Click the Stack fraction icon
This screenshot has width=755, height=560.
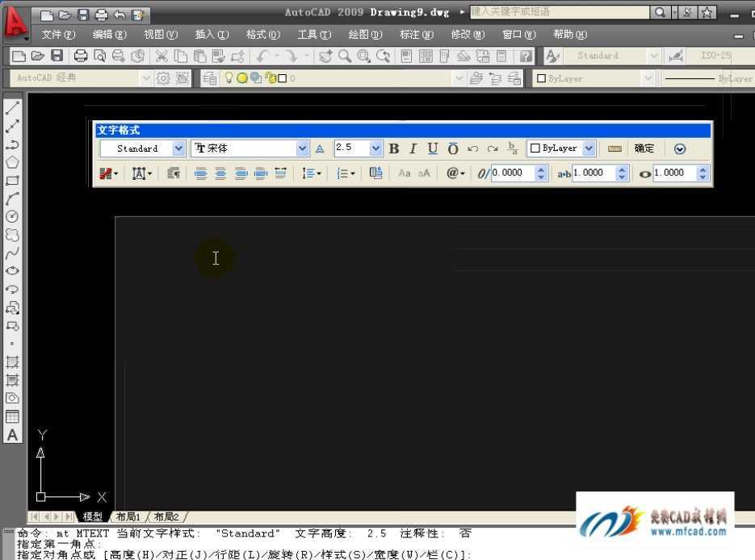tap(513, 148)
